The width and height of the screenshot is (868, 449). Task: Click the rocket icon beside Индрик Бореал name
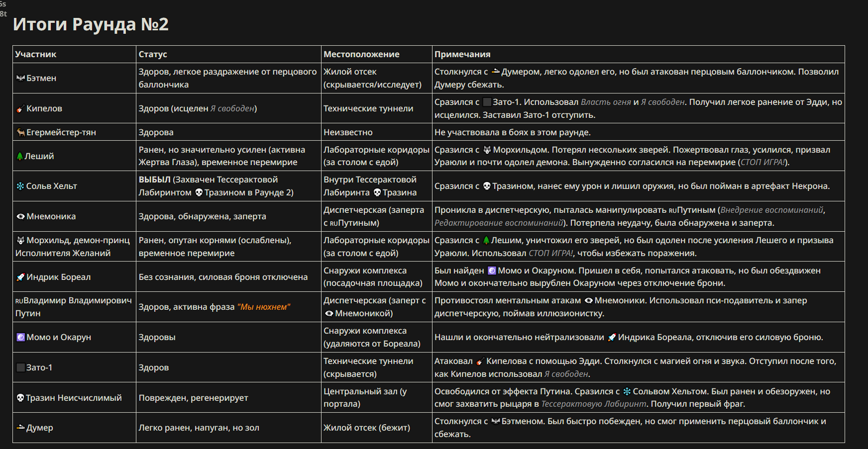pyautogui.click(x=20, y=277)
